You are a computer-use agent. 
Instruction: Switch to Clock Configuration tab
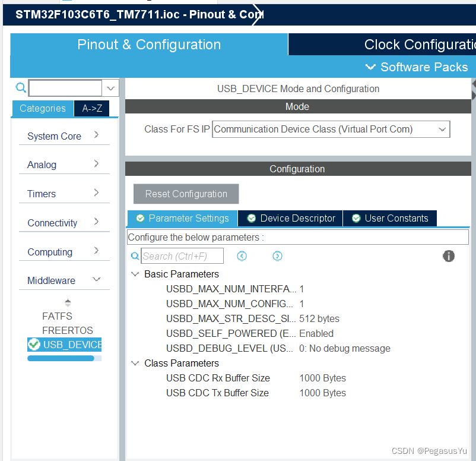pyautogui.click(x=382, y=45)
